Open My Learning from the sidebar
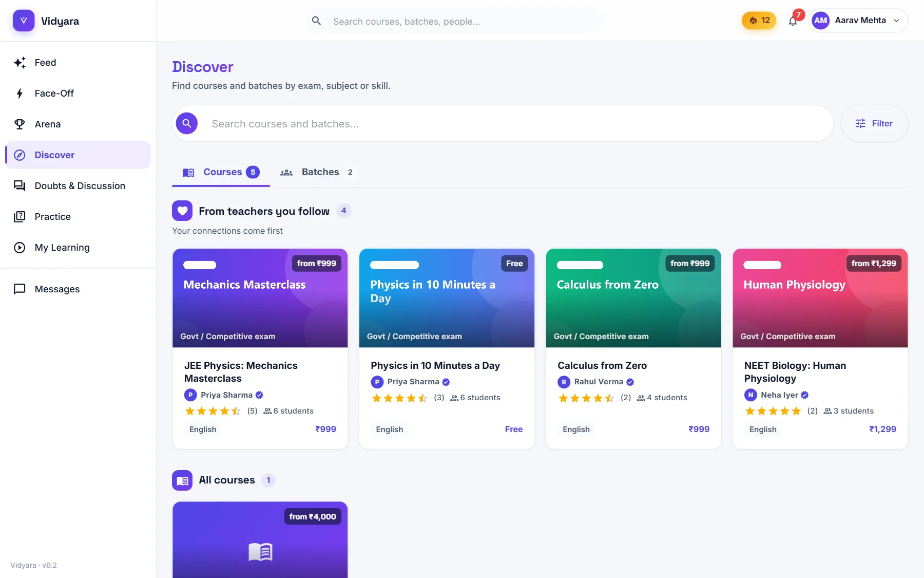Viewport: 924px width, 578px height. click(x=78, y=248)
